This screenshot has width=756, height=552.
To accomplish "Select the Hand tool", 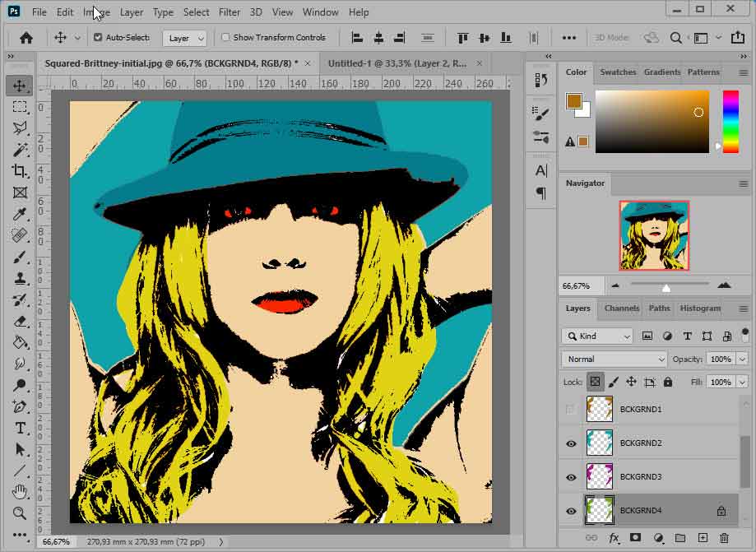I will tap(20, 492).
